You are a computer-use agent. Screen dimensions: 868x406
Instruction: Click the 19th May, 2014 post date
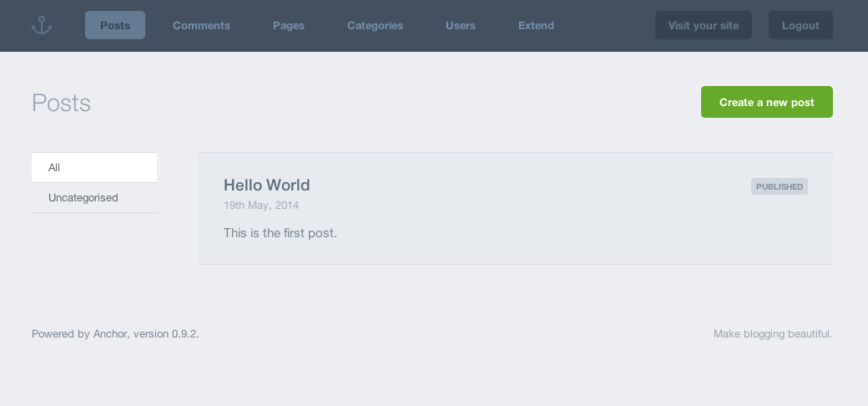260,205
